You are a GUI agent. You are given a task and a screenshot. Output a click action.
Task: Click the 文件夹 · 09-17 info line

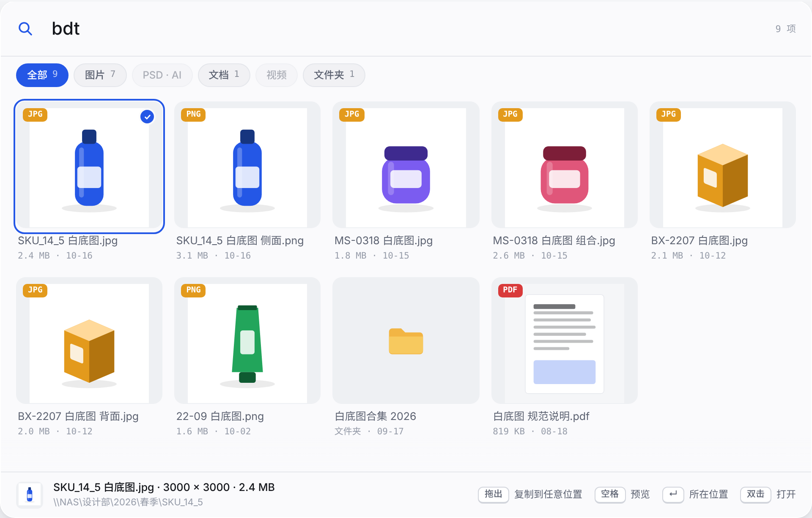[x=369, y=431]
